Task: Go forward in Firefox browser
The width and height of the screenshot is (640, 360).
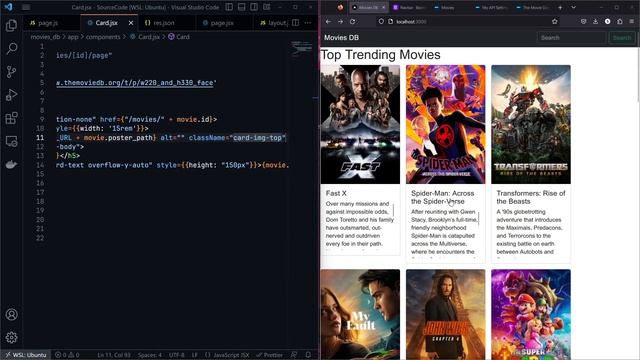Action: [340, 22]
